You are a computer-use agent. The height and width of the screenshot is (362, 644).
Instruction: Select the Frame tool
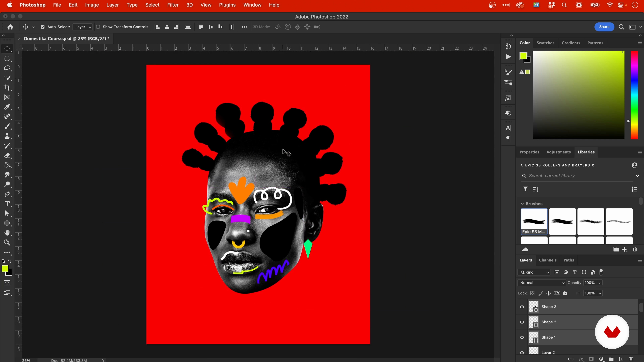pyautogui.click(x=7, y=97)
